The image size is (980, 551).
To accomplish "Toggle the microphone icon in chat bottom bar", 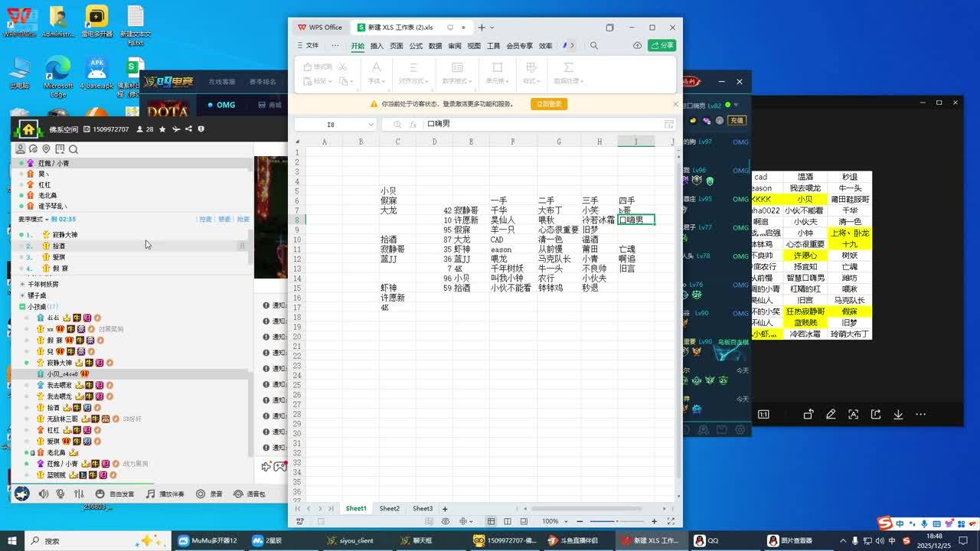I will tap(60, 494).
